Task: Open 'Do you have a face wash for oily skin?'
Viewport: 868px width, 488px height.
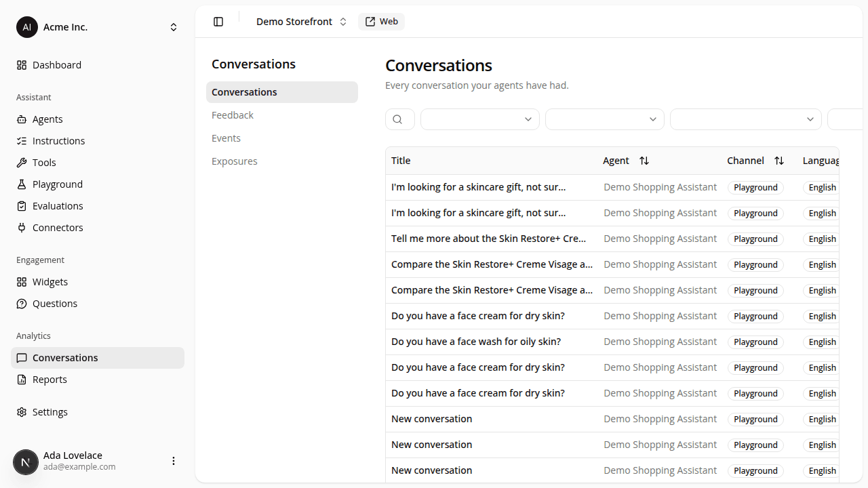Action: tap(476, 342)
